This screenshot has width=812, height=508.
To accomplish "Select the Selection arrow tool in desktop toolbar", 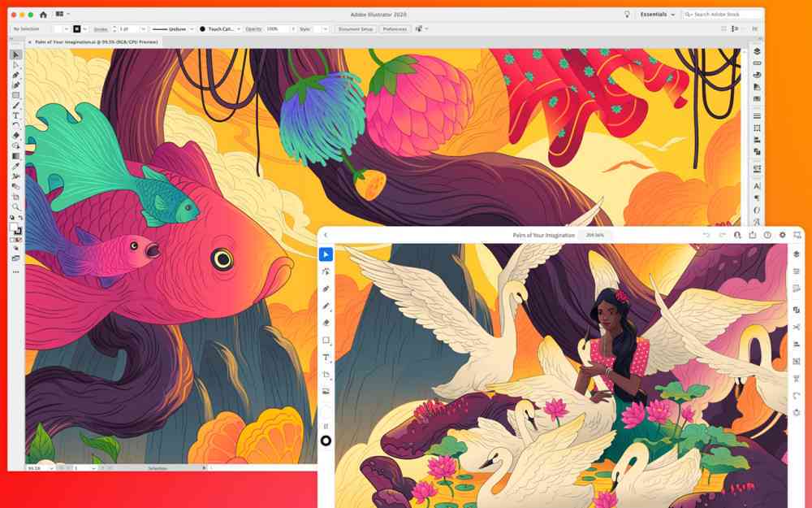I will (16, 55).
